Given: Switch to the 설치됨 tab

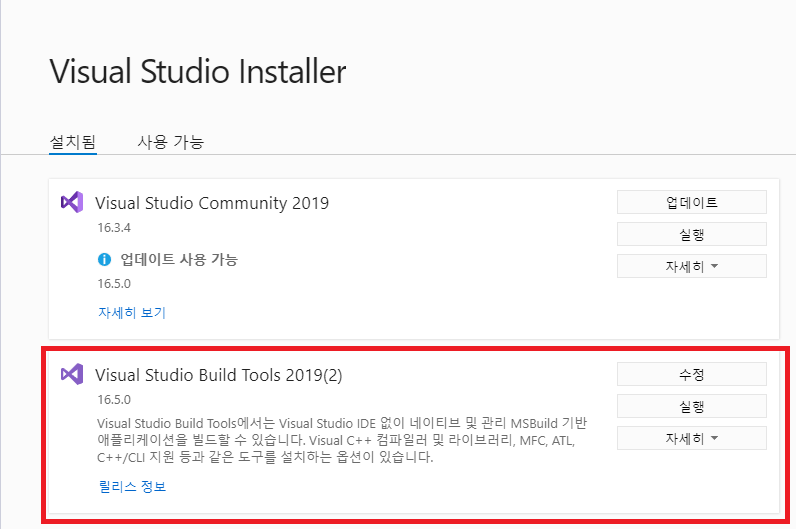Looking at the screenshot, I should [73, 142].
